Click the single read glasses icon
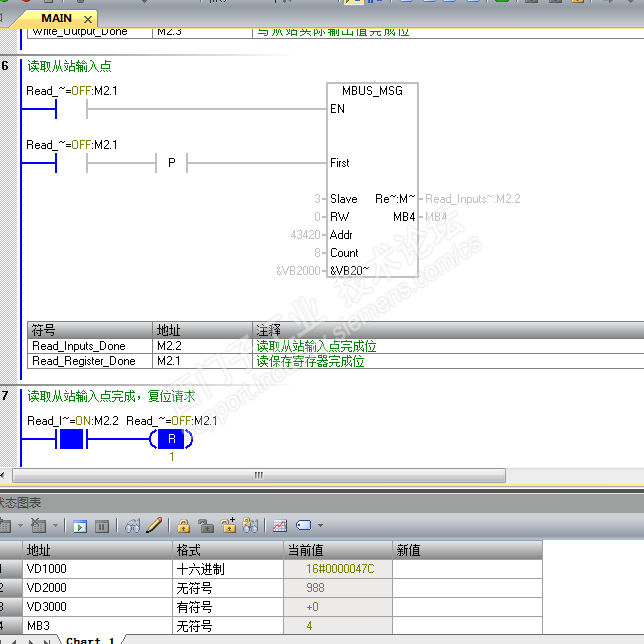Image resolution: width=644 pixels, height=644 pixels. tap(133, 525)
